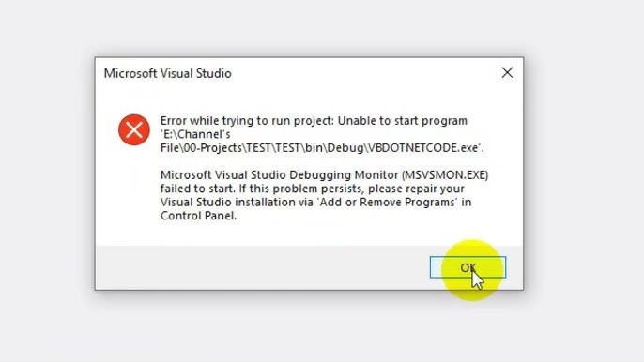Click the 'Error while trying to run project' text
The height and width of the screenshot is (362, 644).
click(x=247, y=121)
